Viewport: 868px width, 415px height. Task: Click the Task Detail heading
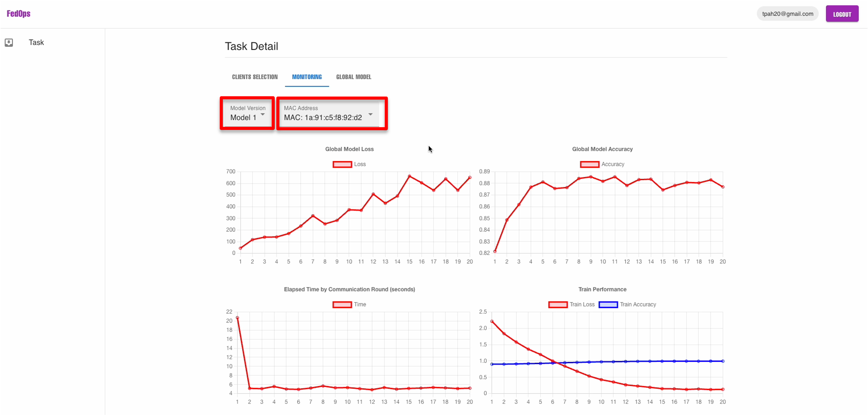click(x=251, y=46)
